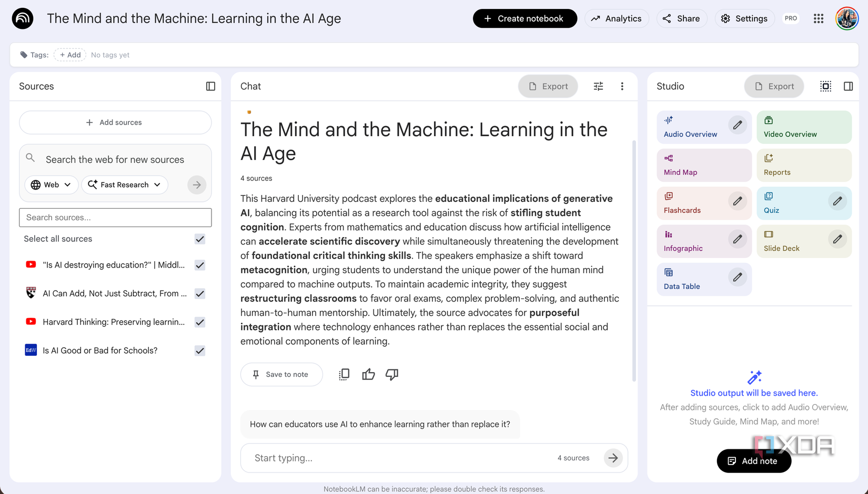The image size is (868, 494).
Task: Open Analytics
Action: point(617,18)
